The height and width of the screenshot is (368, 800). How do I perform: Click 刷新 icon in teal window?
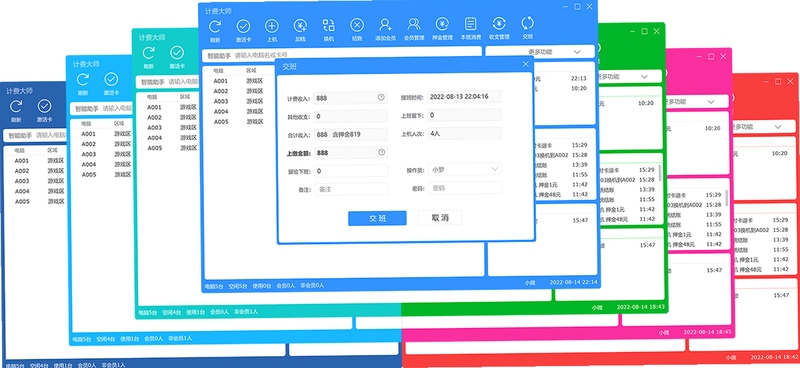pos(148,52)
